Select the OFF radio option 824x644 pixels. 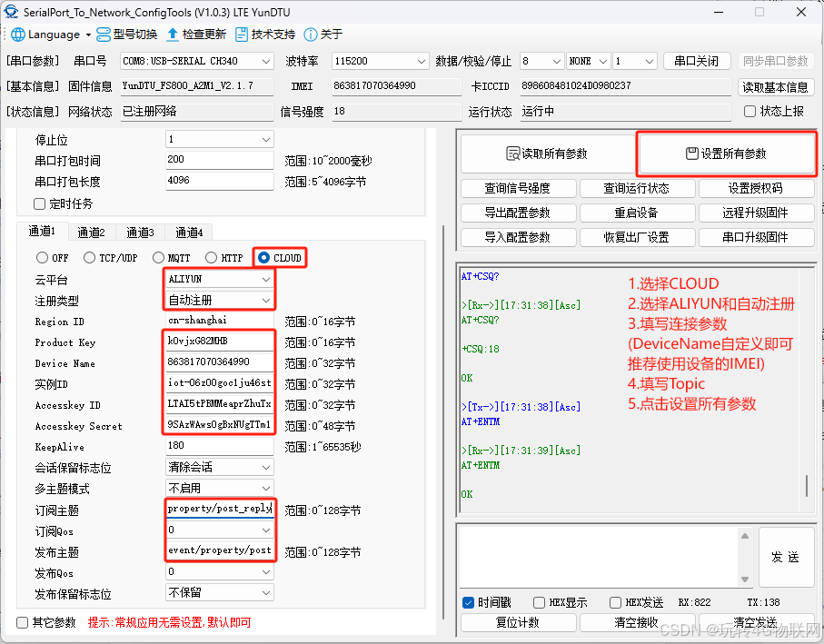pyautogui.click(x=42, y=258)
